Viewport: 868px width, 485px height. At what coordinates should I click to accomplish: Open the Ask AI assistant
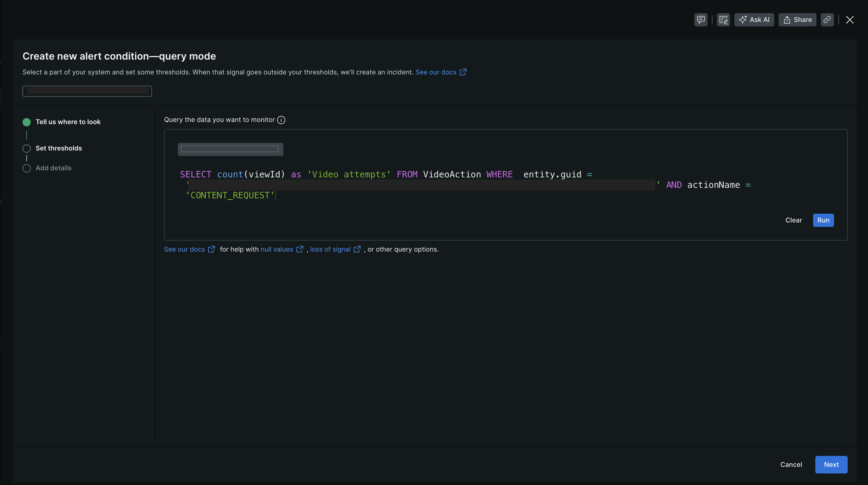pyautogui.click(x=754, y=19)
